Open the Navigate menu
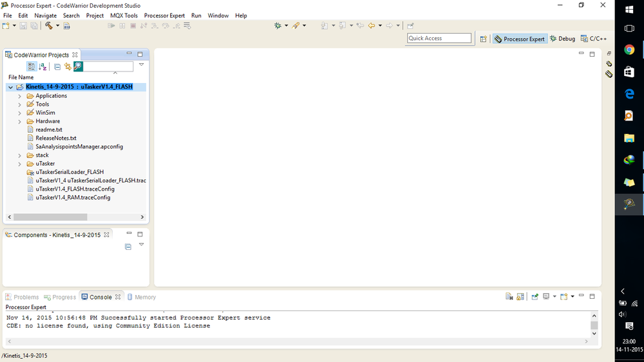Viewport: 644px width, 362px height. [45, 15]
